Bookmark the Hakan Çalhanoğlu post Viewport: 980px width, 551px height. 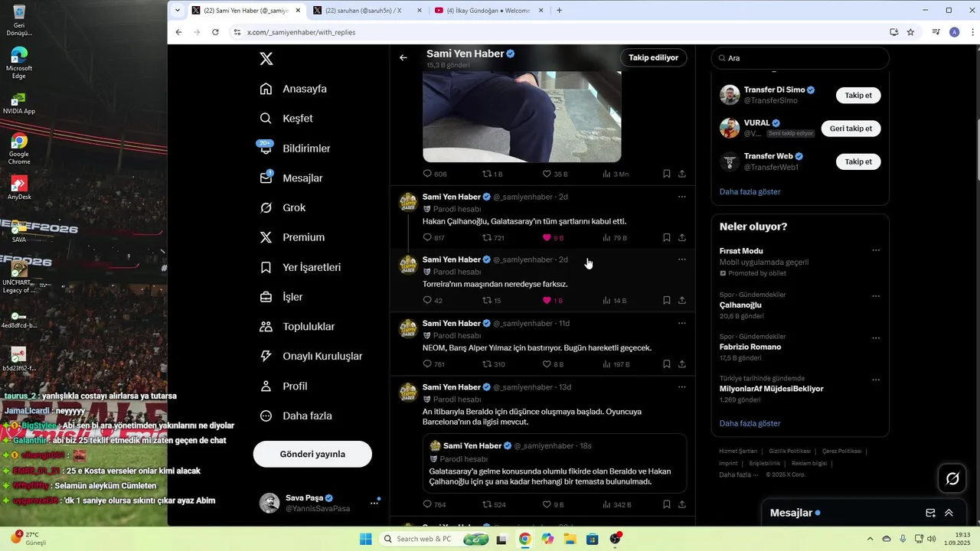(667, 238)
